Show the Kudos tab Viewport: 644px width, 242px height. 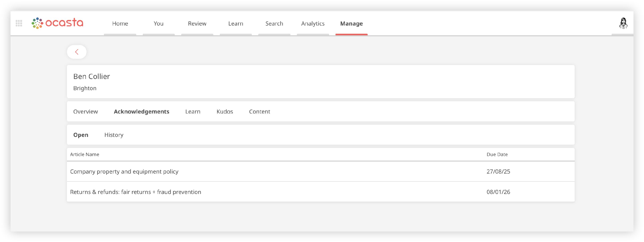click(x=225, y=111)
